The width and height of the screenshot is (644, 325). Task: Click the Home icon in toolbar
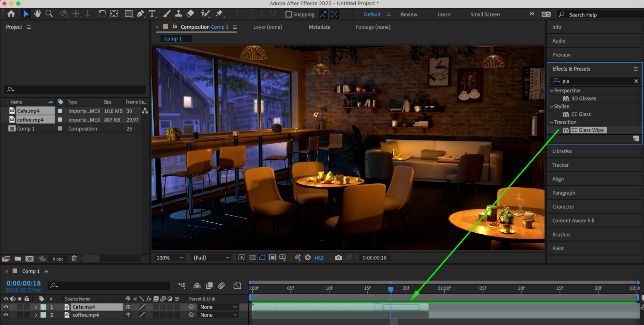coord(11,14)
